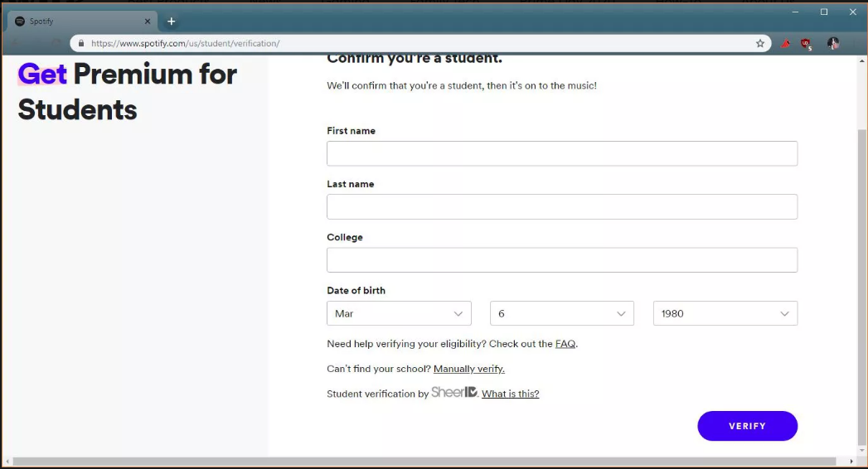Click the Manually verify link
868x469 pixels.
click(x=469, y=369)
